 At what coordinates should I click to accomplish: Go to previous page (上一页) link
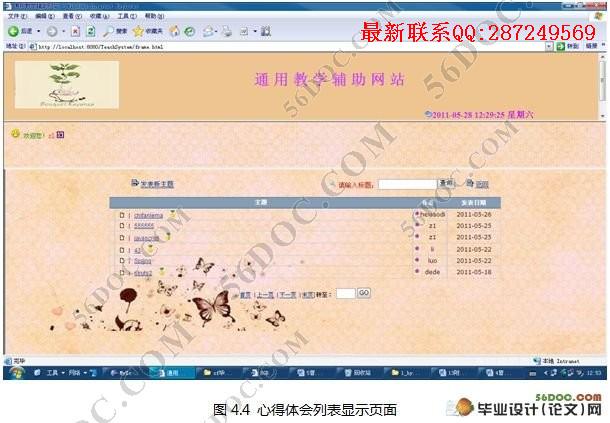coord(265,295)
